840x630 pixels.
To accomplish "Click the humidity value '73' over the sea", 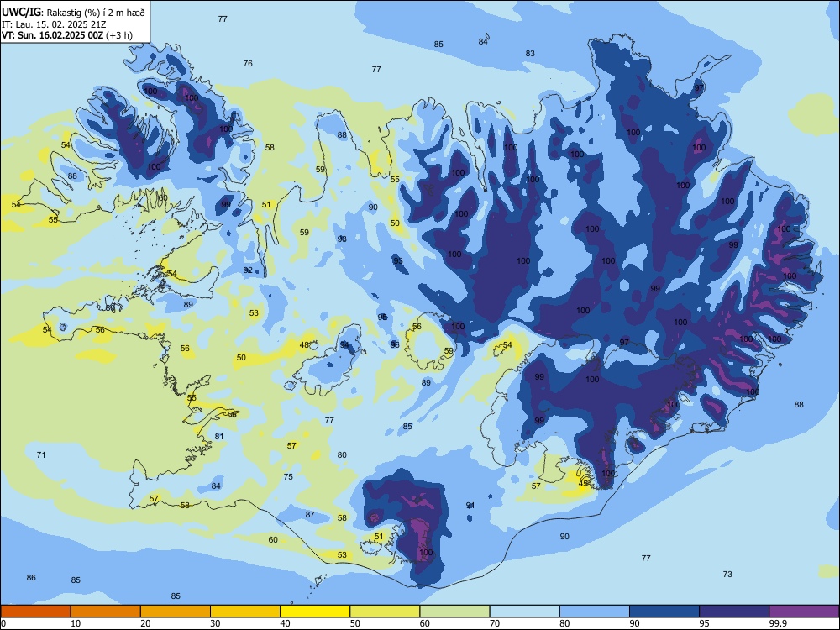I will [727, 574].
